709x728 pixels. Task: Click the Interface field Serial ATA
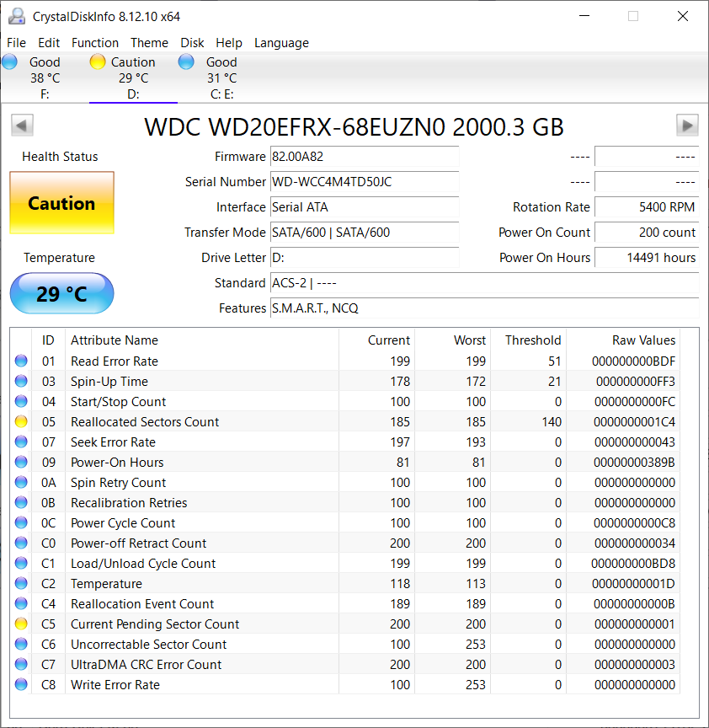[365, 207]
